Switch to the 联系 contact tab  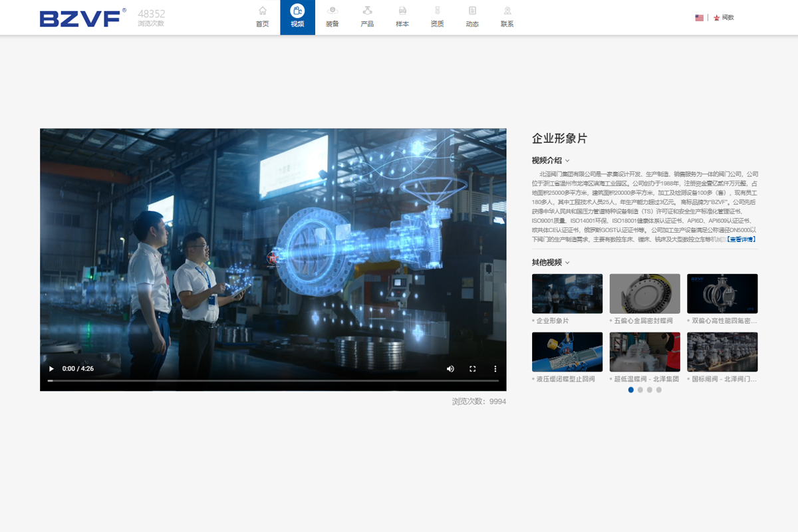pyautogui.click(x=507, y=17)
